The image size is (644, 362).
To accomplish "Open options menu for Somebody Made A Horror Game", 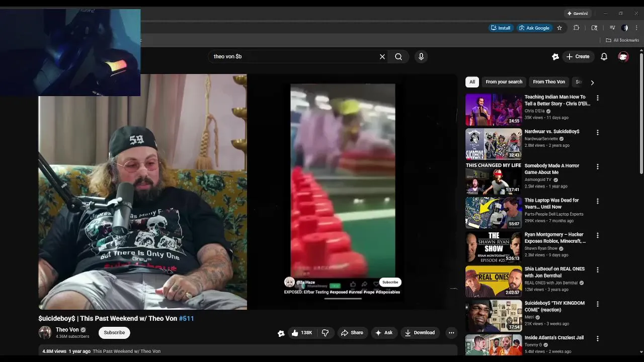I will pyautogui.click(x=598, y=167).
